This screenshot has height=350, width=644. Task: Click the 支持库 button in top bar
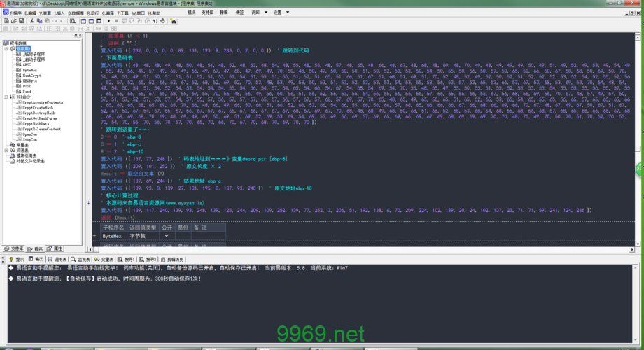click(x=208, y=13)
